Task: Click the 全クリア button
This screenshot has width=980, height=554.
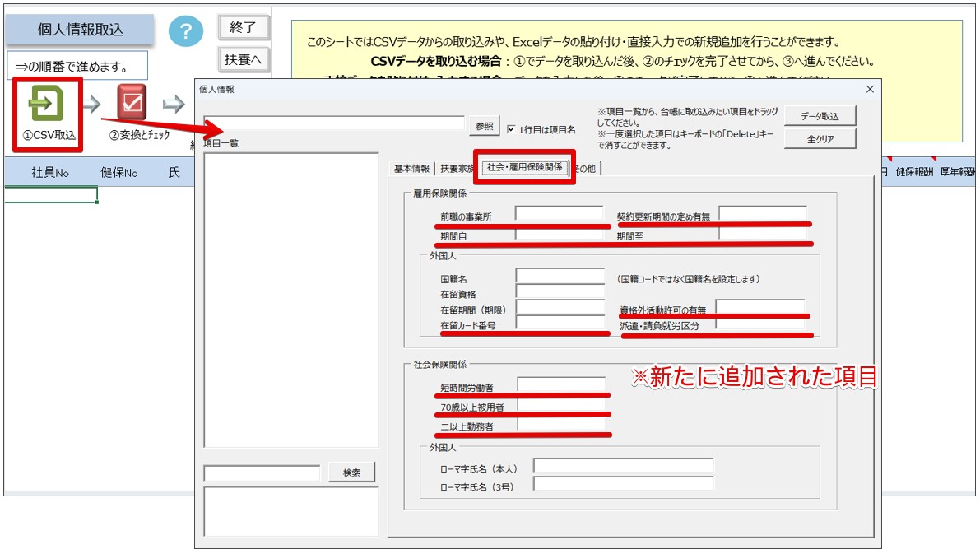Action: point(820,139)
